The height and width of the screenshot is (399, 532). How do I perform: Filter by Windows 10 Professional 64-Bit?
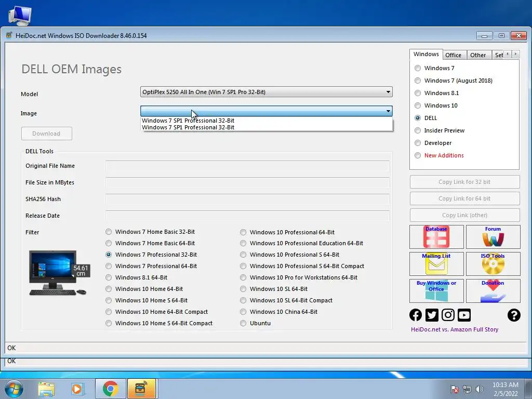click(287, 232)
